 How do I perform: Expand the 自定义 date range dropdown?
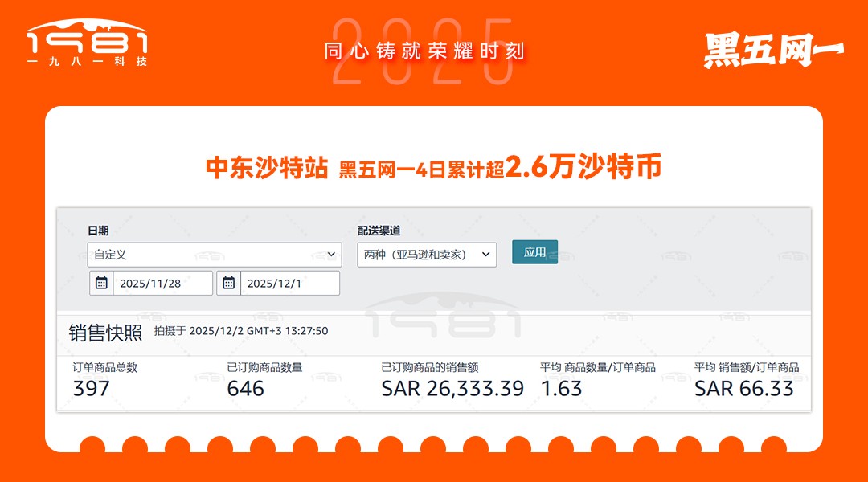(215, 255)
